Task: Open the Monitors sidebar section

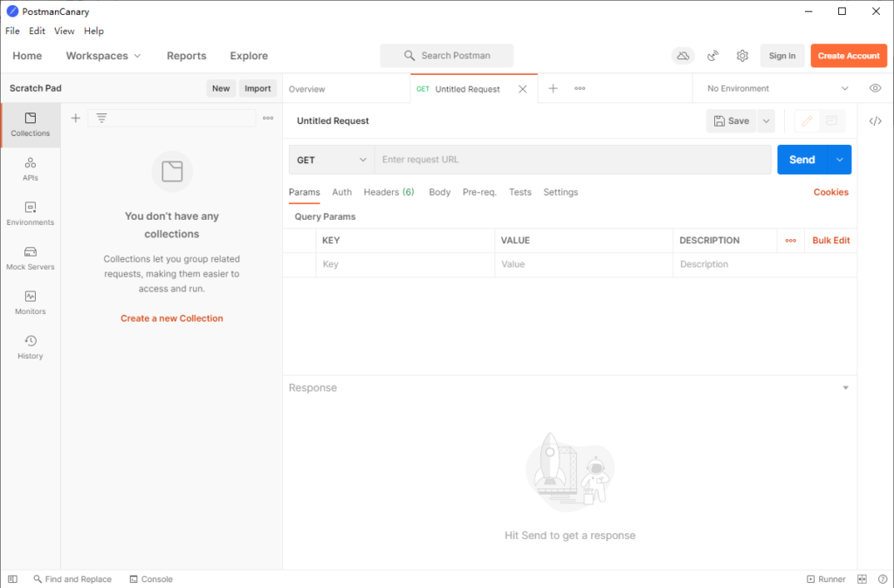Action: click(31, 302)
